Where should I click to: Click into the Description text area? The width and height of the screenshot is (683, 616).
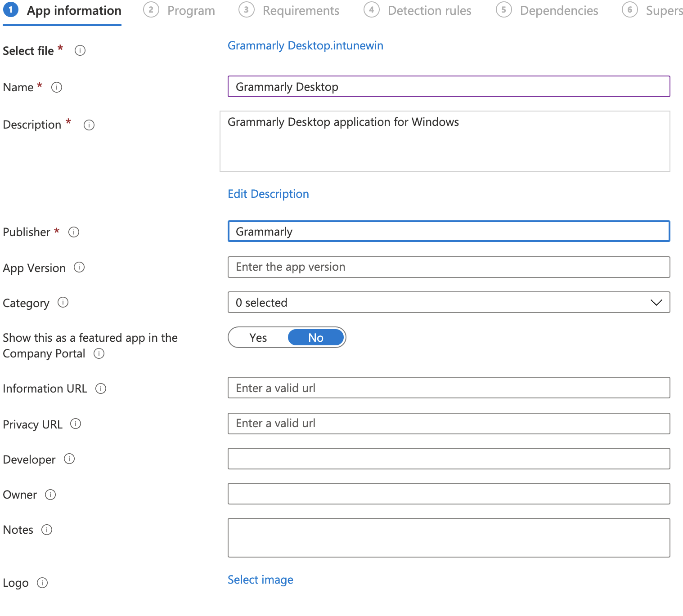point(445,141)
